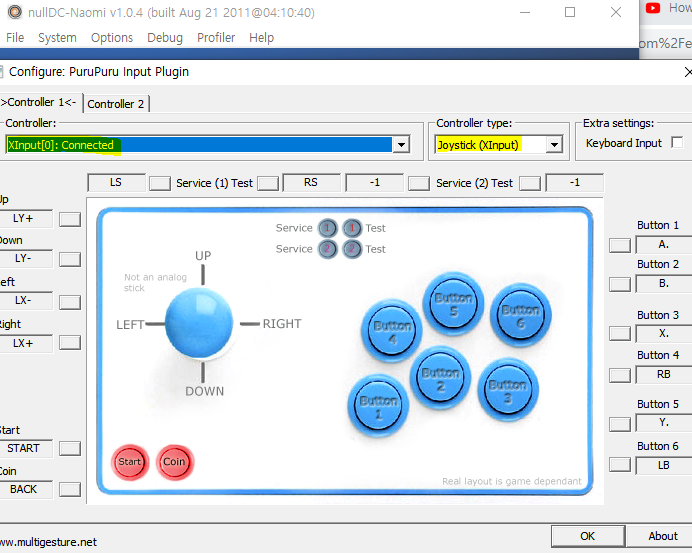
Task: Click the Button 2 mapping field B.
Action: click(x=663, y=284)
